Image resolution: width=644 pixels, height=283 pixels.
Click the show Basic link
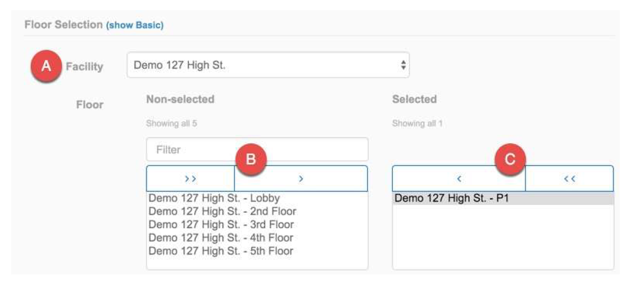pos(135,25)
